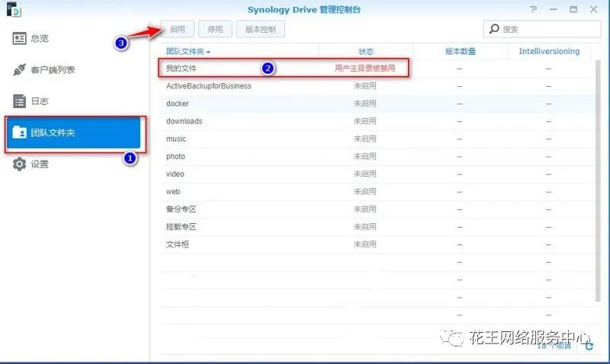Minimize the Drive admin console window
This screenshot has height=364, width=610.
(x=554, y=9)
